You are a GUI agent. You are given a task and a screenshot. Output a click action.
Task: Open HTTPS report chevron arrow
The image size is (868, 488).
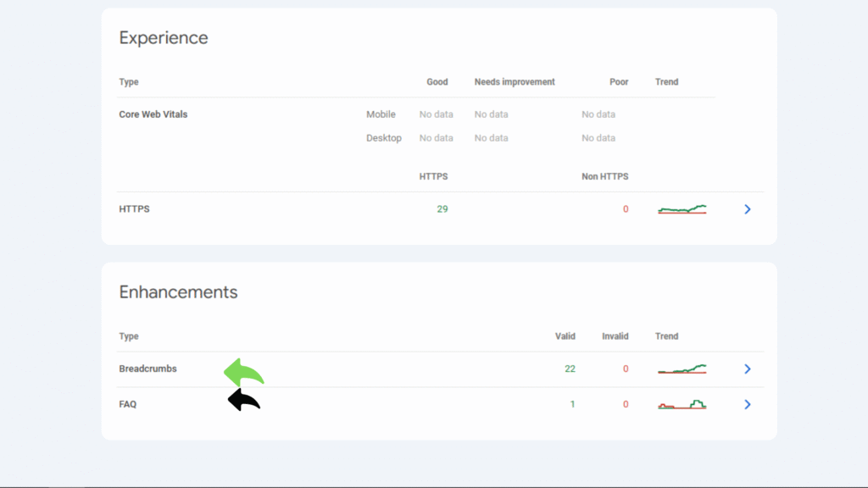pos(748,209)
